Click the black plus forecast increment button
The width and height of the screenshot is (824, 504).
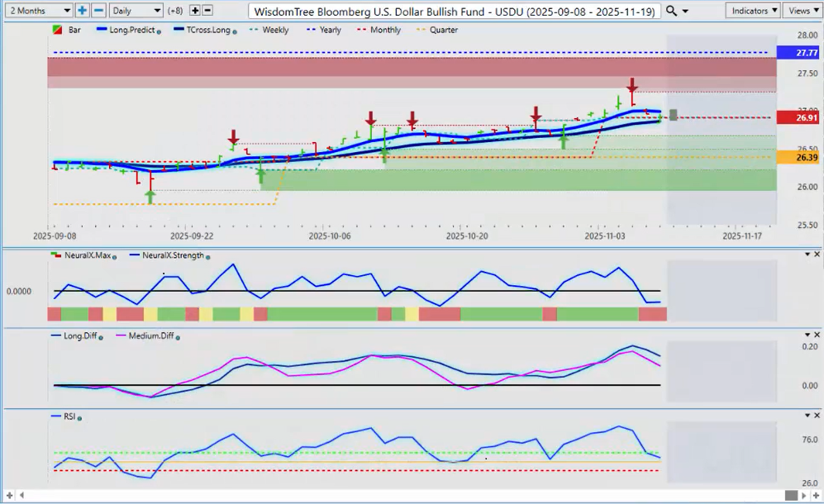pos(195,11)
